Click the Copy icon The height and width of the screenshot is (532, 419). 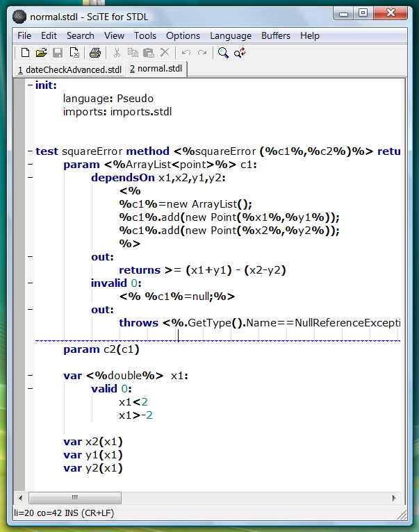coord(133,53)
